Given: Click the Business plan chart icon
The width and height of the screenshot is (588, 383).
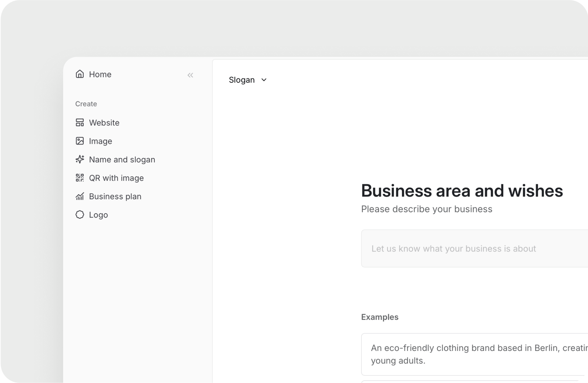Looking at the screenshot, I should click(x=80, y=196).
